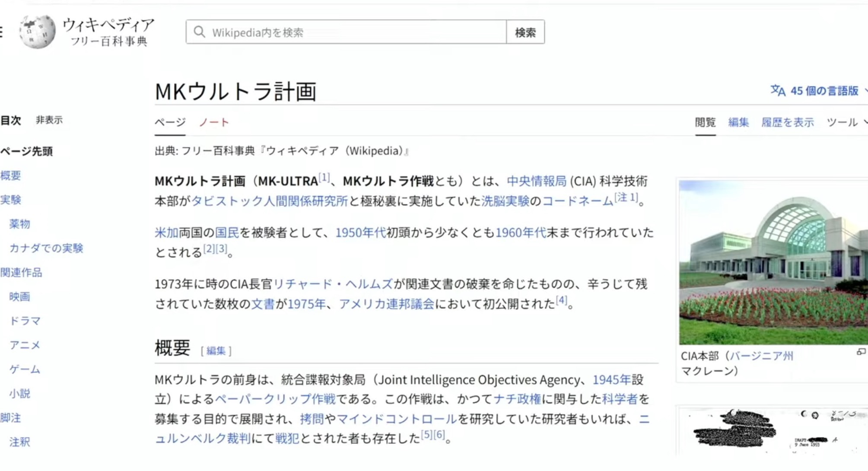Select the 編集 tab
Screen dimensions: 868x471
738,122
